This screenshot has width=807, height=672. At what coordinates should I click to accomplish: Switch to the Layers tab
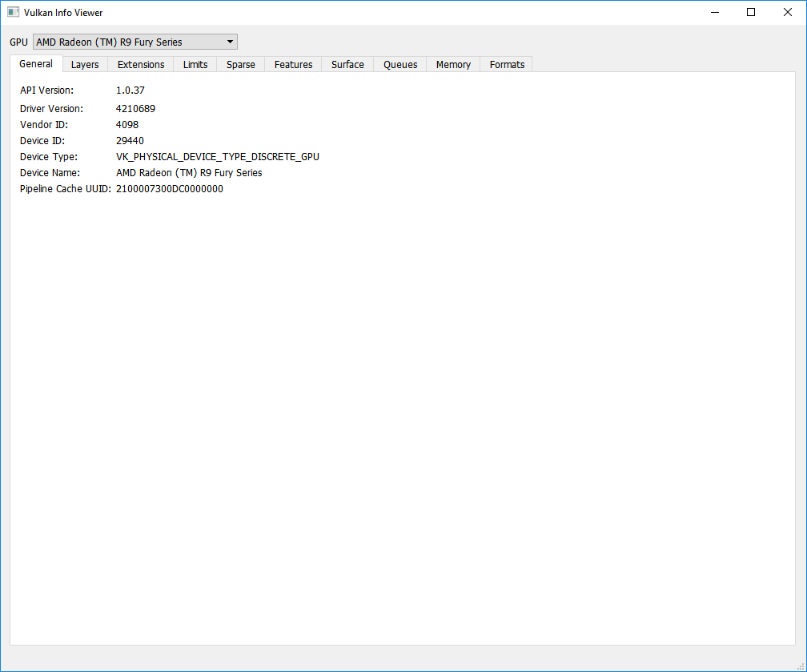coord(85,64)
